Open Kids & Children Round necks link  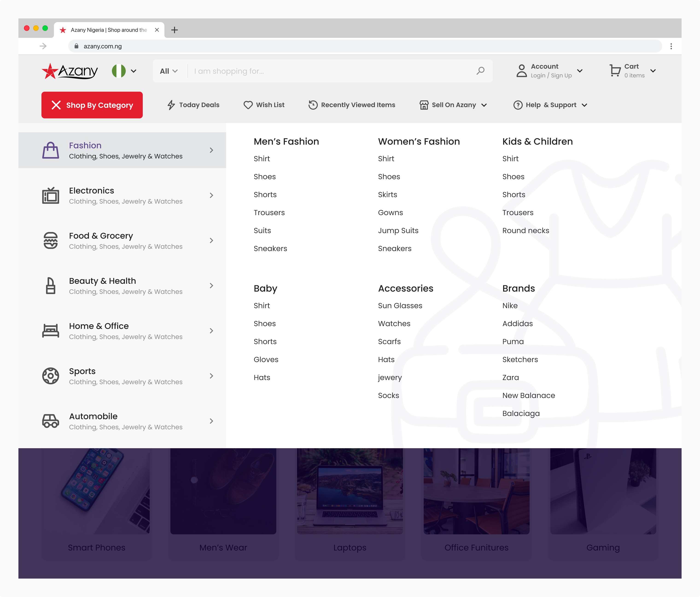(x=526, y=231)
